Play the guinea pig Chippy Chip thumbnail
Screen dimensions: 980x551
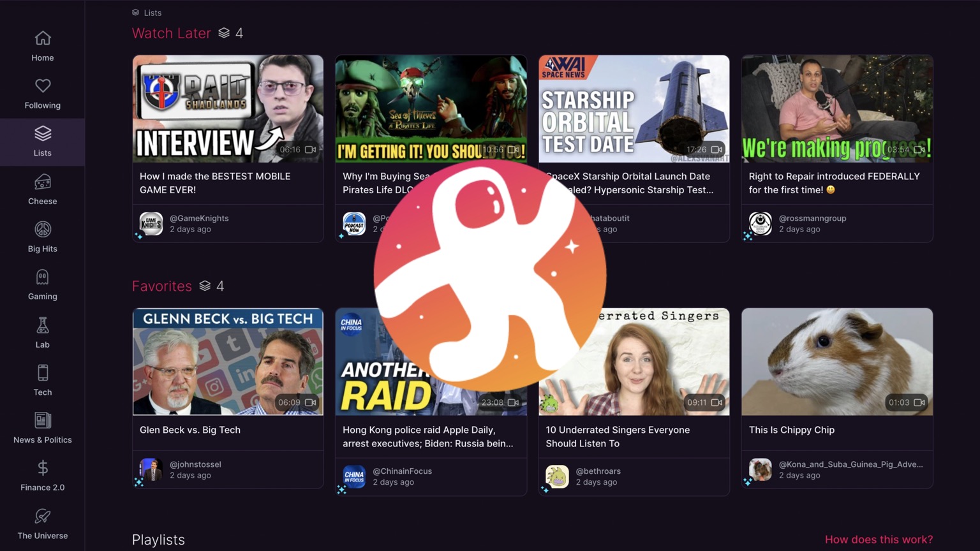tap(837, 362)
